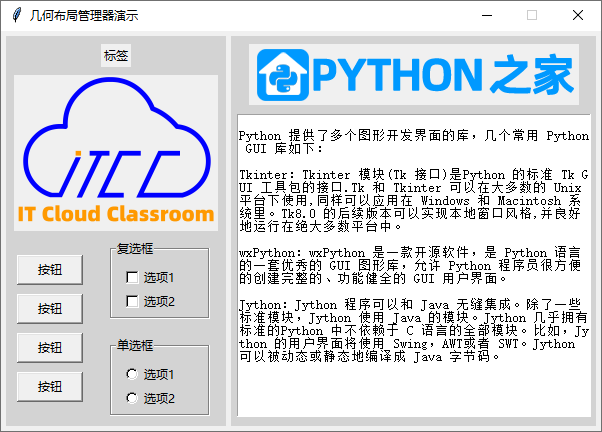Click the line starting 'Tkinter: Tkinter 模块'

coord(413,175)
